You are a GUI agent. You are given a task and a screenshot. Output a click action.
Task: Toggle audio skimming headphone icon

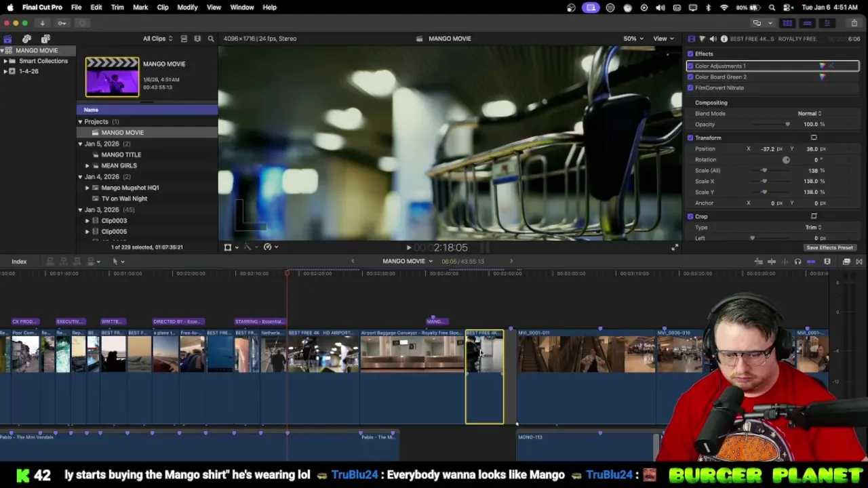point(797,262)
